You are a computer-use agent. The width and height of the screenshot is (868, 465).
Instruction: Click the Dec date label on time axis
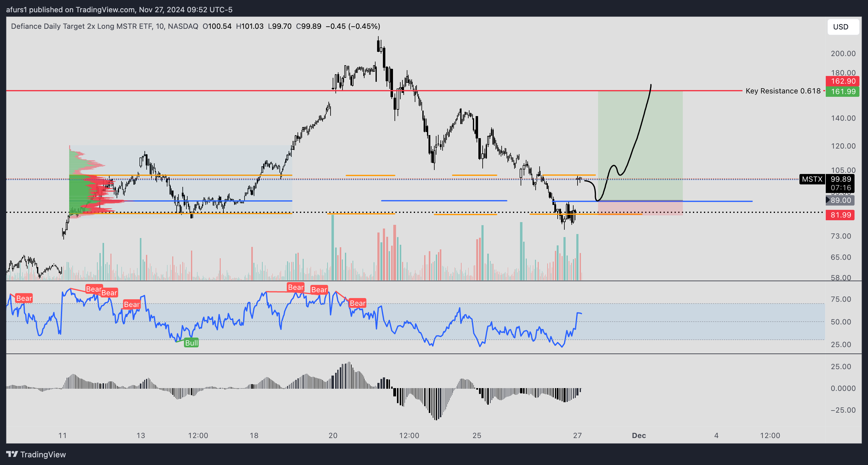(639, 435)
